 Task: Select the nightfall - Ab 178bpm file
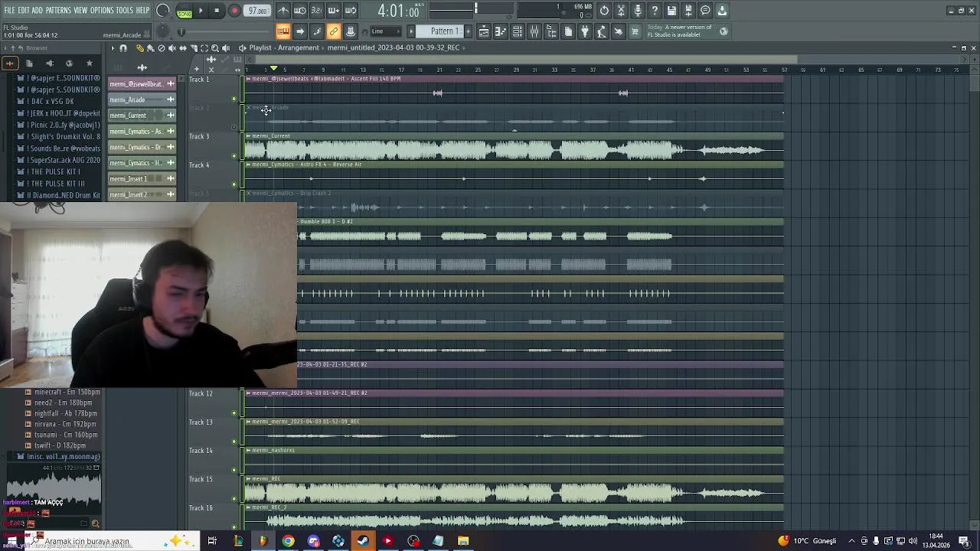point(65,413)
